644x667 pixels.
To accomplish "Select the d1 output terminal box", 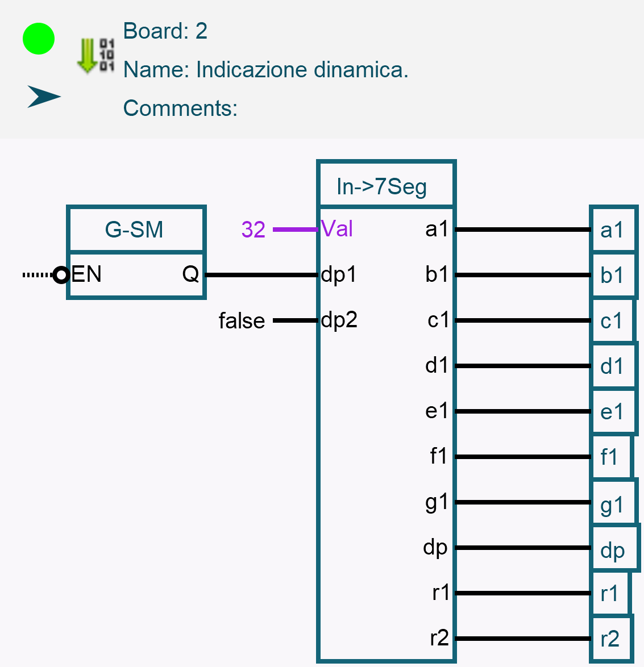I will (612, 366).
